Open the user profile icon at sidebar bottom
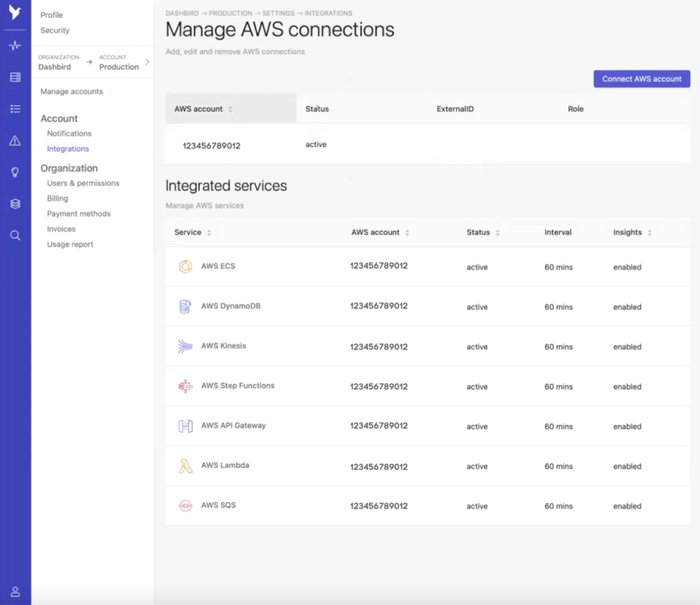 point(15,591)
